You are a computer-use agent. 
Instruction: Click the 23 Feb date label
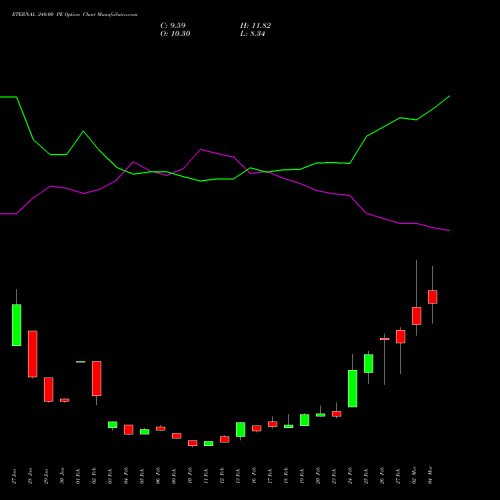coord(335,476)
